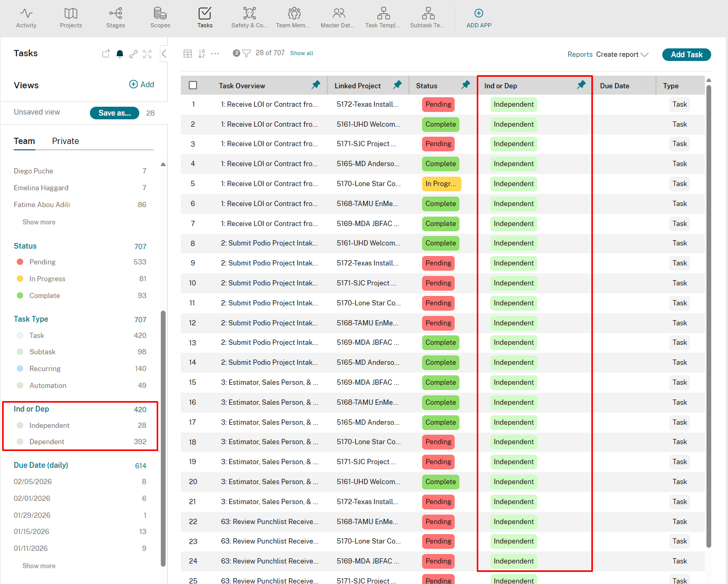Click the In Progr... status badge in row 5
The image size is (728, 584).
tap(442, 183)
